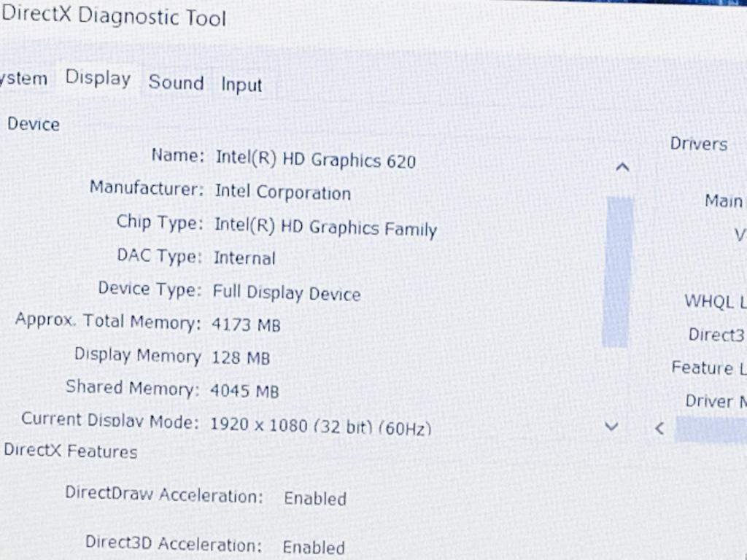Select the Direct3D Acceleration Enabled value
This screenshot has height=560, width=747.
point(314,547)
